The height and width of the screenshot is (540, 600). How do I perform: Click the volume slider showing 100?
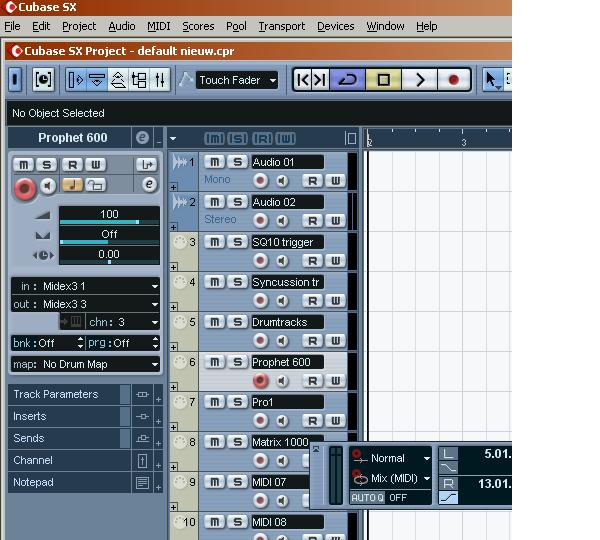[109, 216]
